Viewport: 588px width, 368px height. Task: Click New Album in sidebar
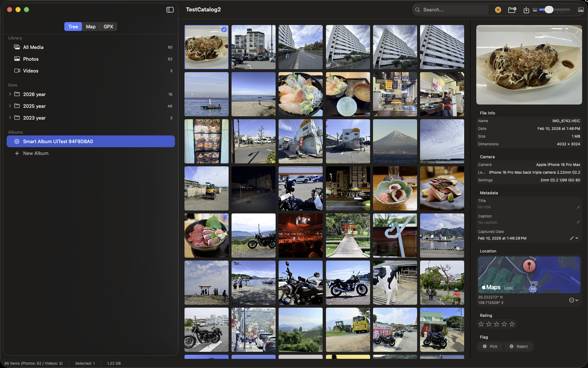pyautogui.click(x=36, y=153)
